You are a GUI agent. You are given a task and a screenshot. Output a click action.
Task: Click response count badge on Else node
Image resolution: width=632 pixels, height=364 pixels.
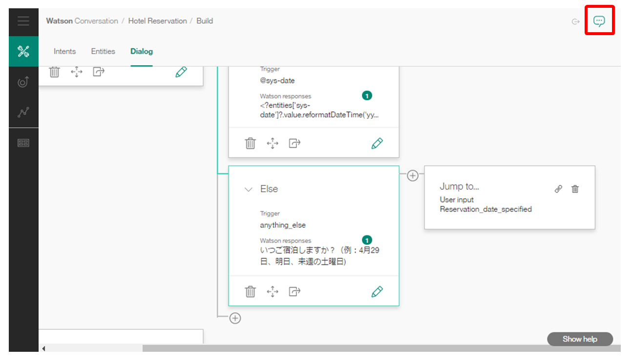[367, 240]
